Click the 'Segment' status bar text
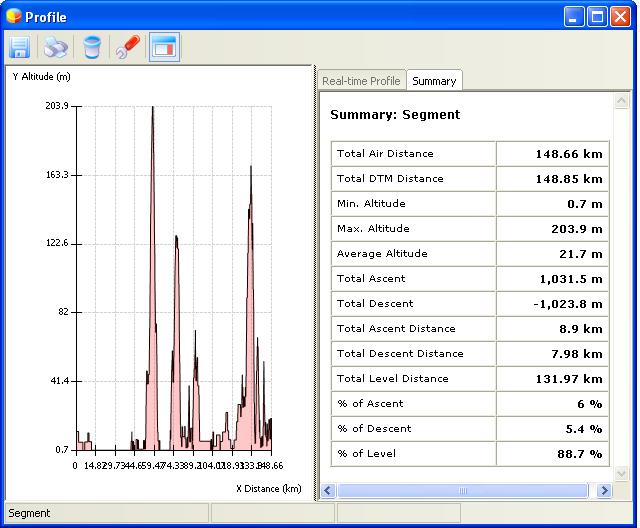Viewport: 640px width, 528px height. tap(29, 513)
